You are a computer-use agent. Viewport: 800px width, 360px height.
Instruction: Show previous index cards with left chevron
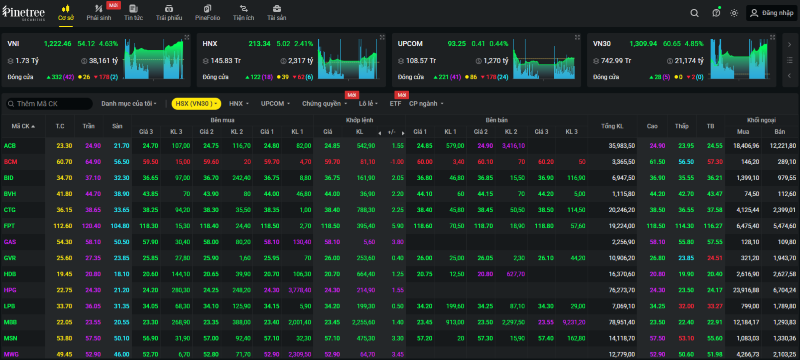tap(789, 76)
